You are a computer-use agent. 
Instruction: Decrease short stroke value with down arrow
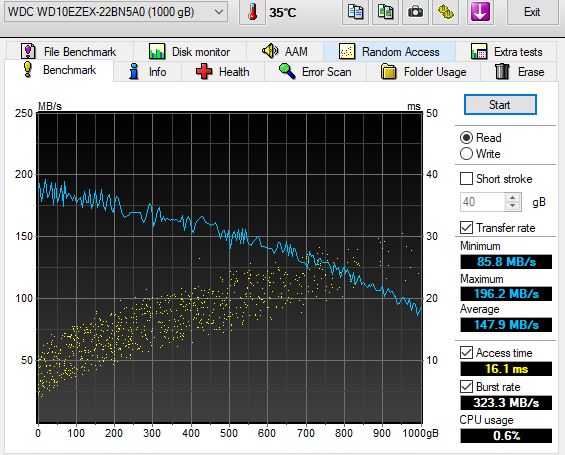(x=512, y=206)
